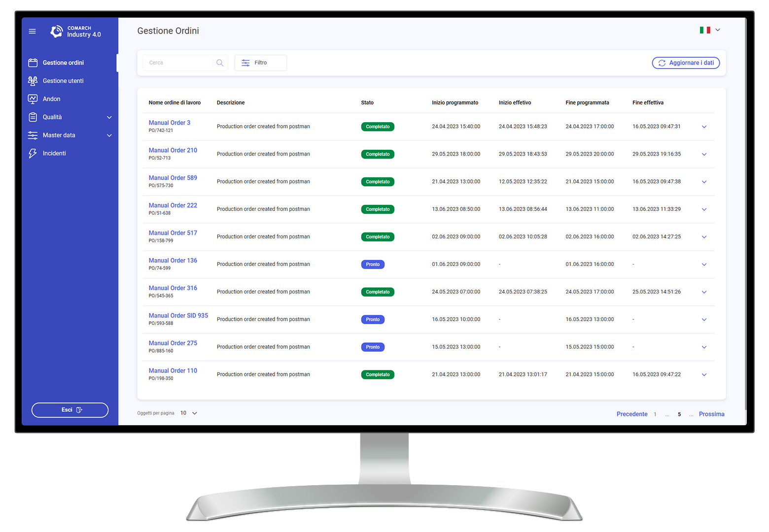Open the Manual Order 275 link
Viewport: 769px width, 532px height.
(173, 343)
